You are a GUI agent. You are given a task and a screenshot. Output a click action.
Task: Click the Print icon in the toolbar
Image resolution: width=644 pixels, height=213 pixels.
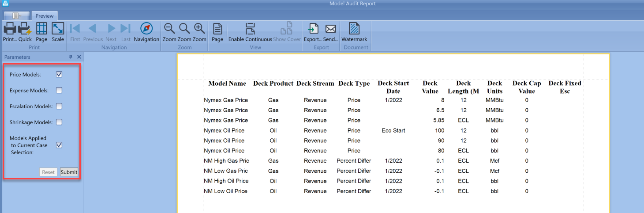(x=10, y=29)
